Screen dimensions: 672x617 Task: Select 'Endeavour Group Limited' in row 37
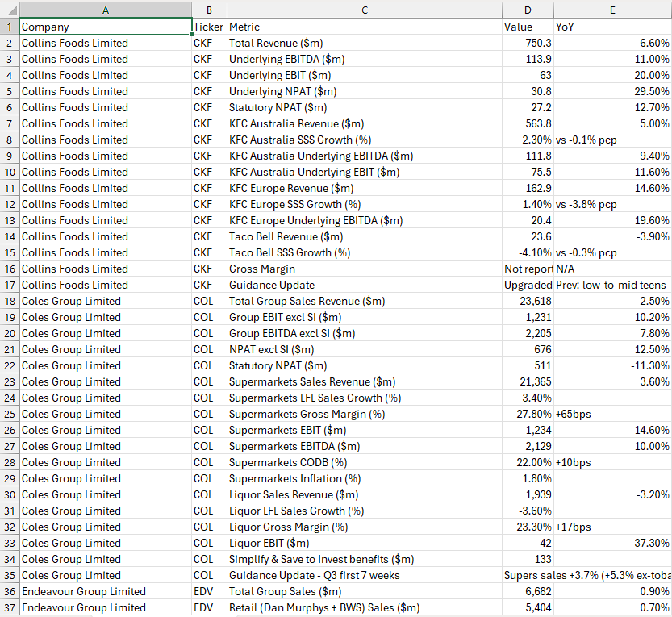pos(106,608)
